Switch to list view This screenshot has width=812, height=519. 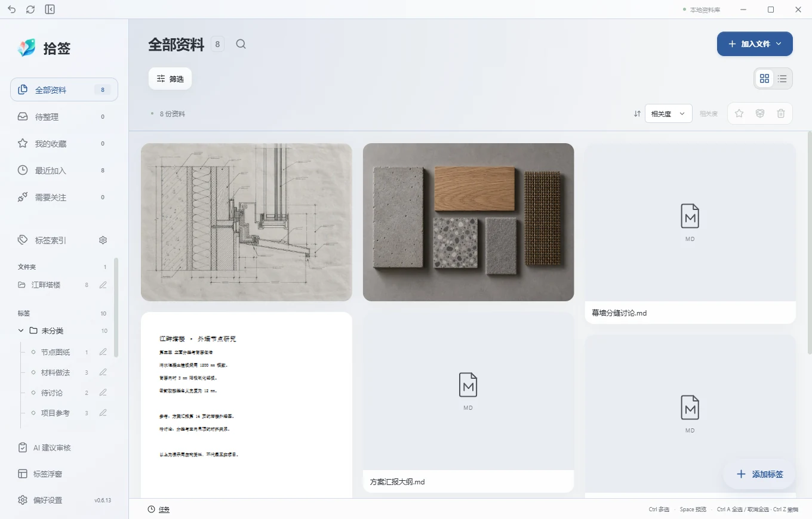782,78
